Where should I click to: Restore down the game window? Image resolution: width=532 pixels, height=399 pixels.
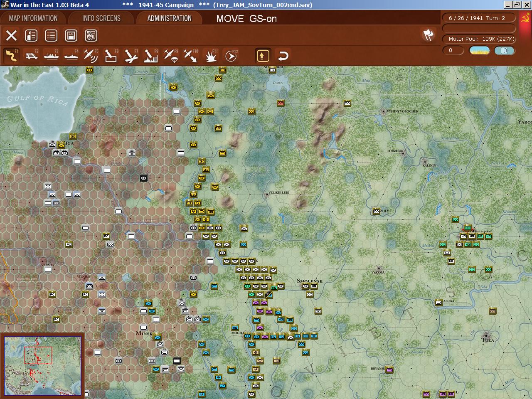pos(517,5)
